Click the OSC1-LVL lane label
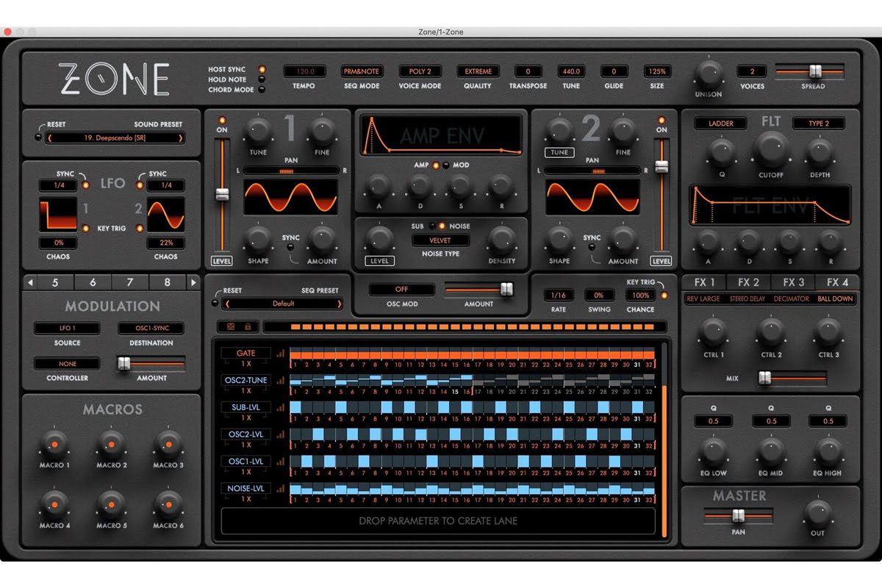882x588 pixels. pos(246,462)
